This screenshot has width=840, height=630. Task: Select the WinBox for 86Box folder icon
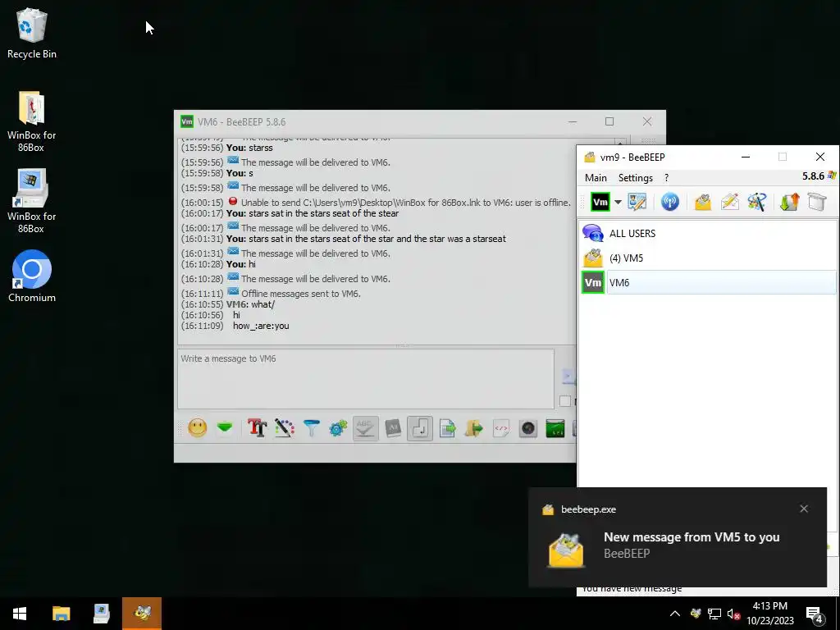(x=32, y=121)
